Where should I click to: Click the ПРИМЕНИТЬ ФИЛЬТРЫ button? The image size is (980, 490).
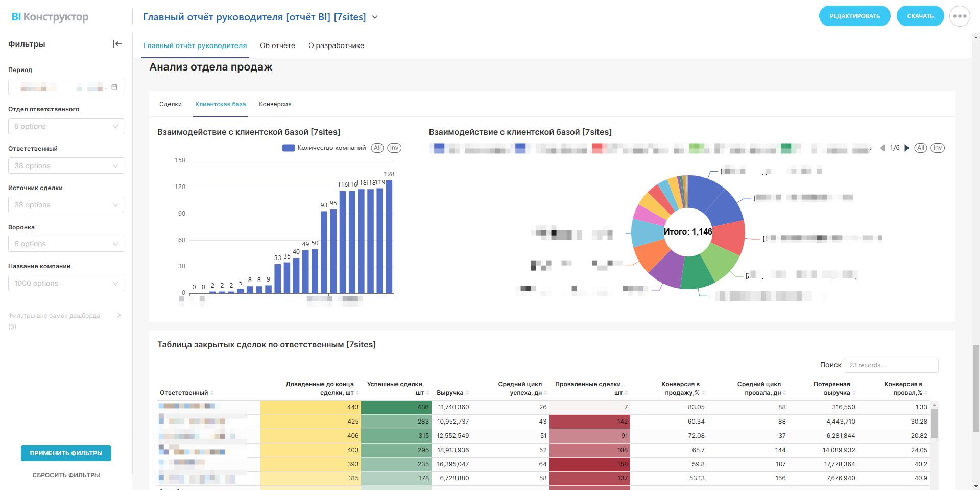click(66, 453)
